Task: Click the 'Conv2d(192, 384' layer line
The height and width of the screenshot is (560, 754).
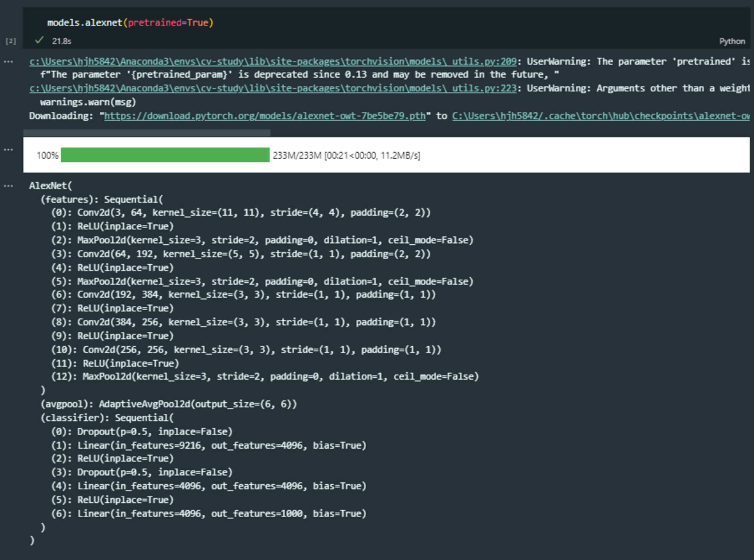Action: pos(243,294)
